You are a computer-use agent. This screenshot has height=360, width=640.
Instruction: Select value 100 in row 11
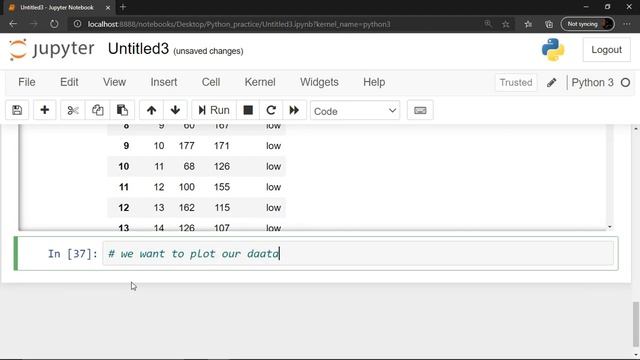pyautogui.click(x=187, y=187)
